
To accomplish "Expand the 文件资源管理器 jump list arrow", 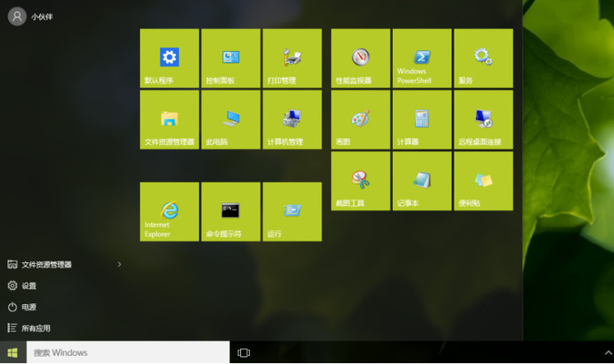I will pos(119,265).
